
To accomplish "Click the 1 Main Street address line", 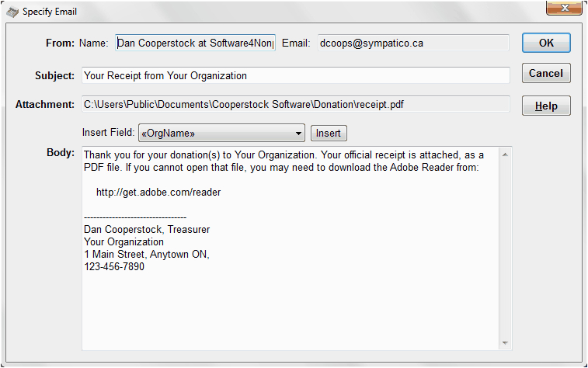I will [147, 255].
